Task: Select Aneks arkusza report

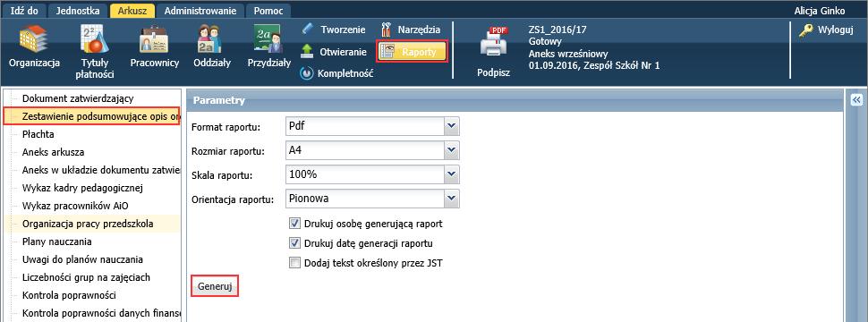Action: coord(53,152)
